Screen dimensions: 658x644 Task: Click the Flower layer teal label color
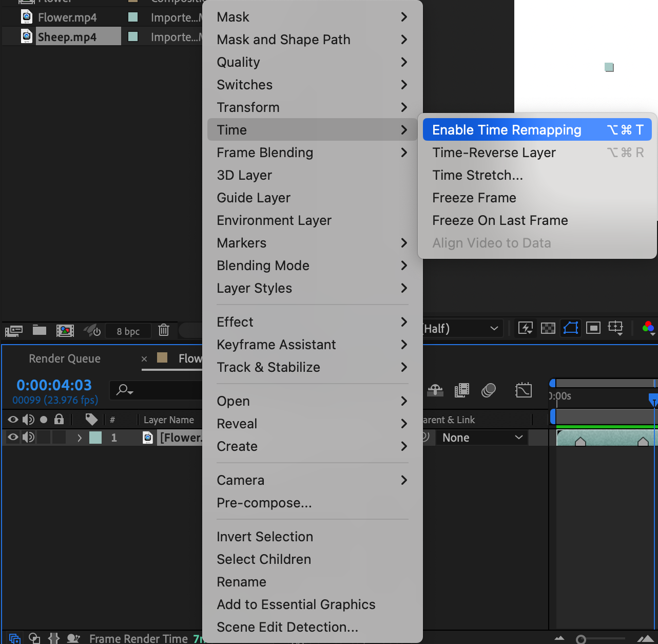tap(95, 438)
